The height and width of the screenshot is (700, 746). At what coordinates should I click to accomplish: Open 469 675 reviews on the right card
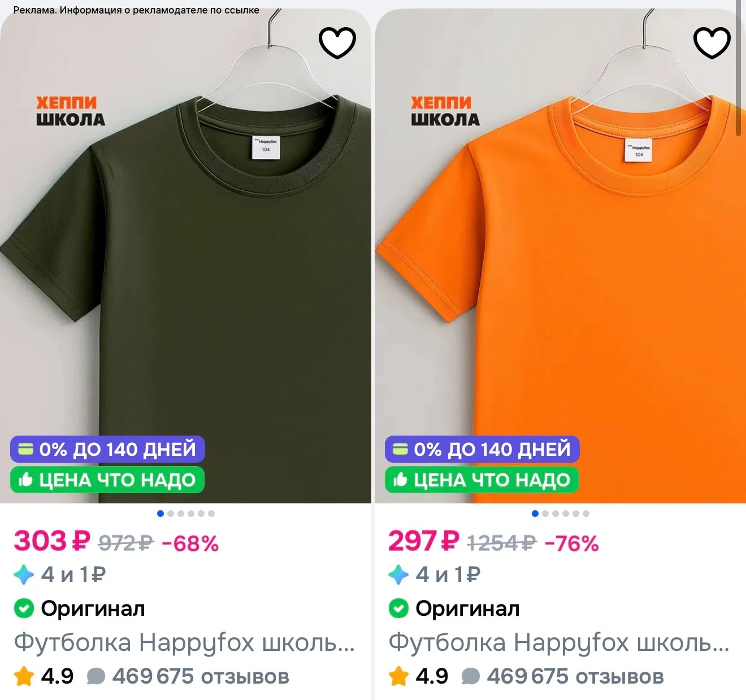562,676
